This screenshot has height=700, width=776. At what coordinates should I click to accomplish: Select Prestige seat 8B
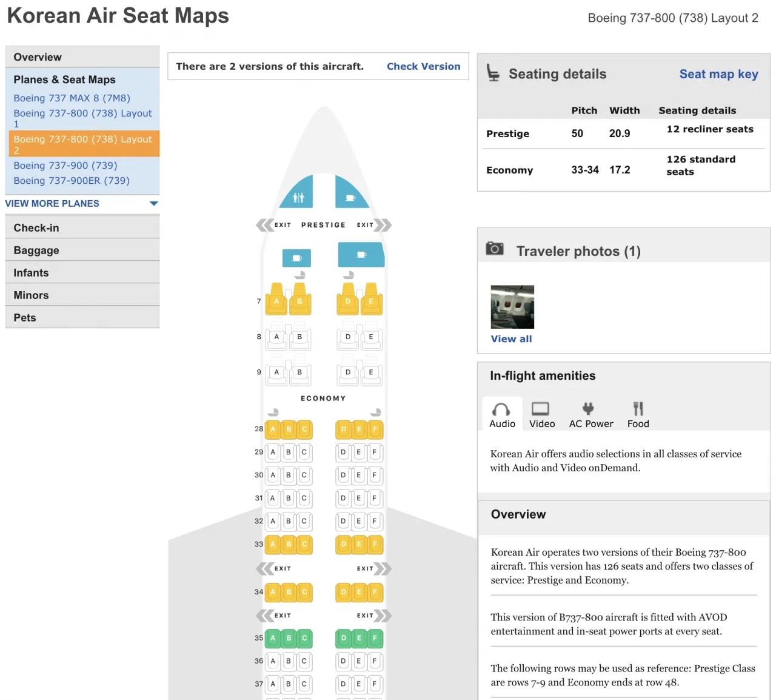pyautogui.click(x=299, y=337)
